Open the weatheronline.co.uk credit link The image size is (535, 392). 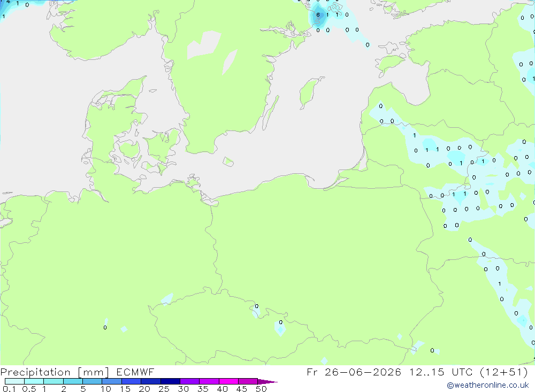[488, 385]
